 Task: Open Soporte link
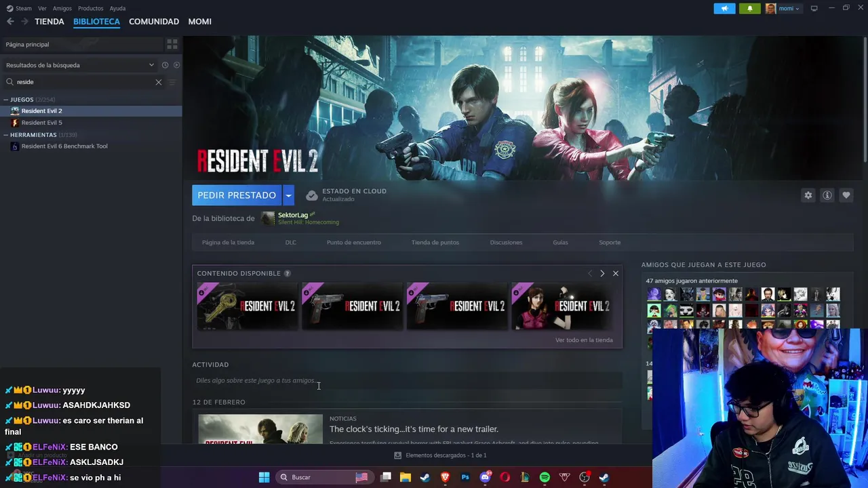(610, 242)
